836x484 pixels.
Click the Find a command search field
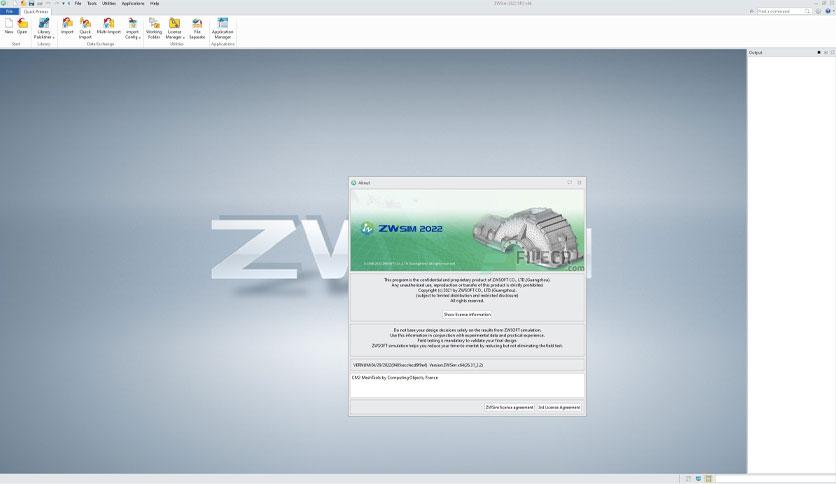781,11
